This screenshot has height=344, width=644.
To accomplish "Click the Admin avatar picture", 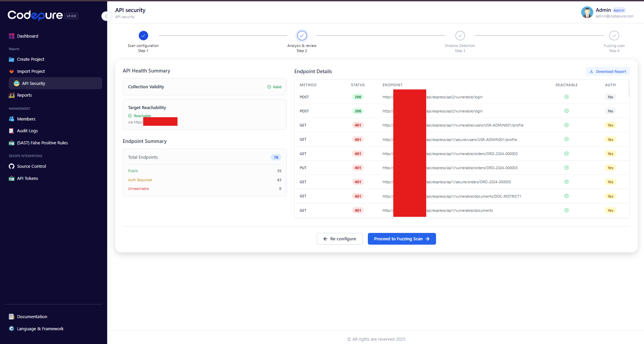I will pos(587,12).
